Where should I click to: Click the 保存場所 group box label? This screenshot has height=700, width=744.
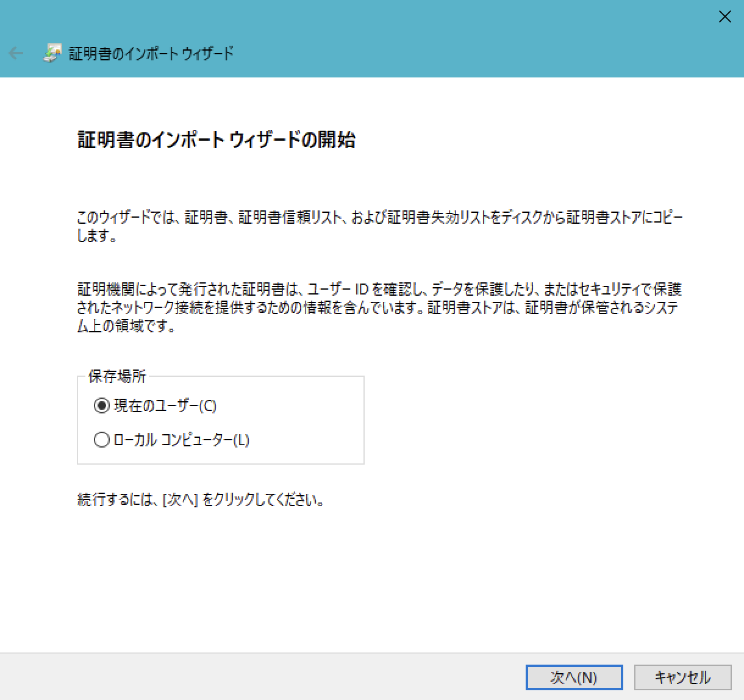[117, 376]
